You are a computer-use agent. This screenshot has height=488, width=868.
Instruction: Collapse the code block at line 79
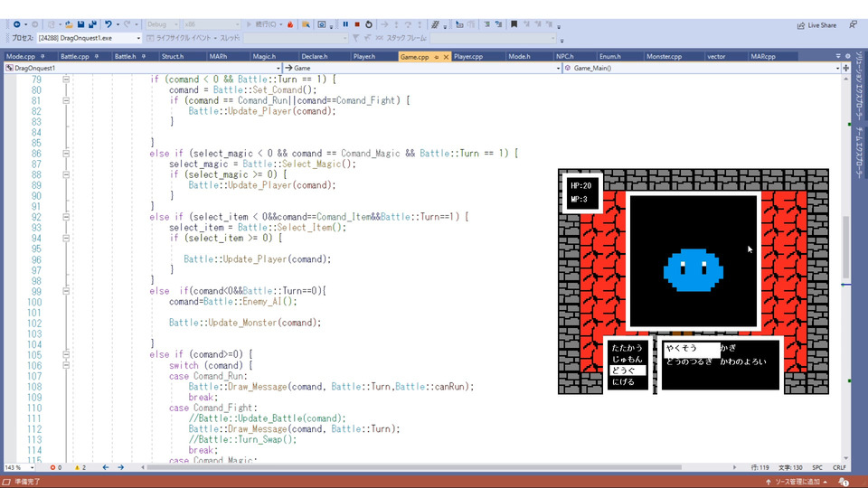click(66, 80)
